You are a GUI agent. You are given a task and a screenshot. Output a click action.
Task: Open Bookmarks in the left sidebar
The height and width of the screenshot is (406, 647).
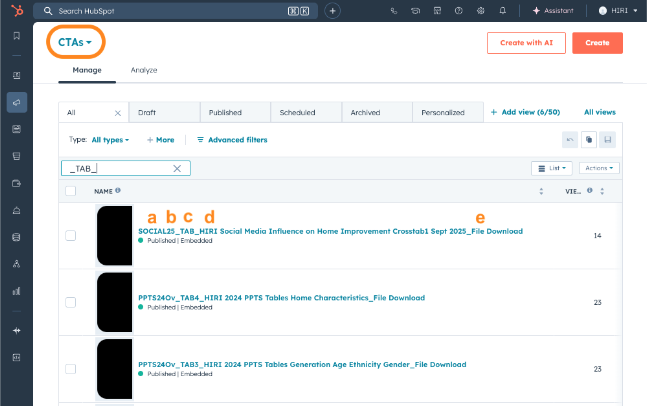[x=16, y=36]
